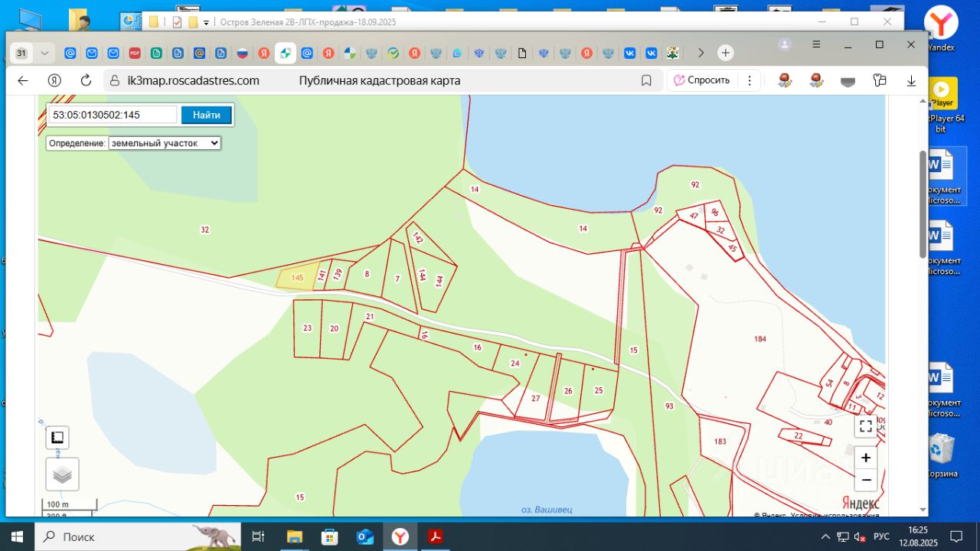Switch the РУС keyboard language indicator
The width and height of the screenshot is (980, 551).
coord(881,536)
